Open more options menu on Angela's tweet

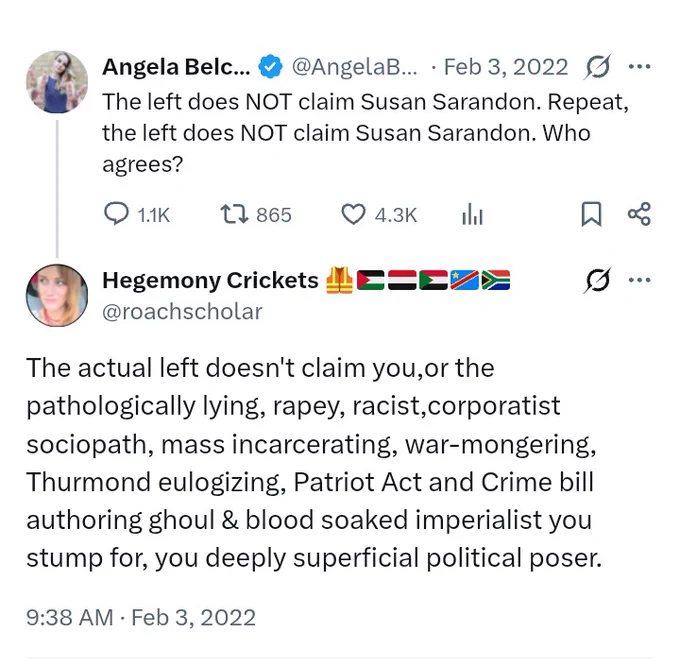tap(640, 67)
